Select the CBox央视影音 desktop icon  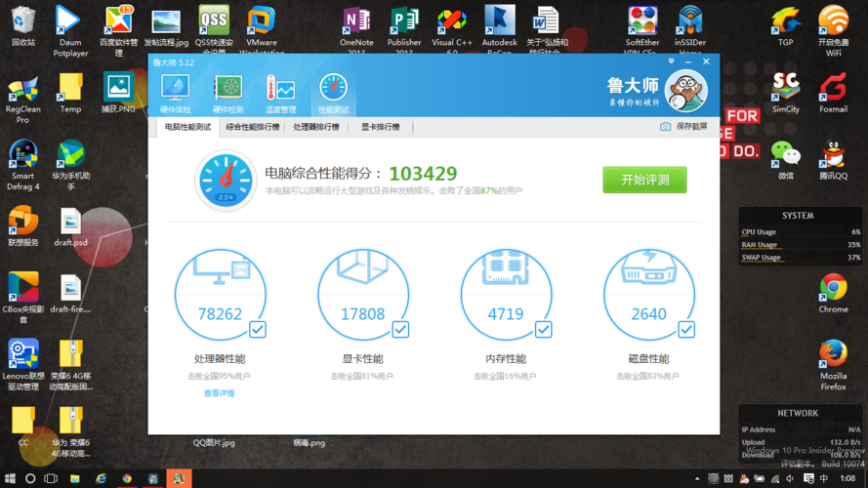pyautogui.click(x=22, y=298)
